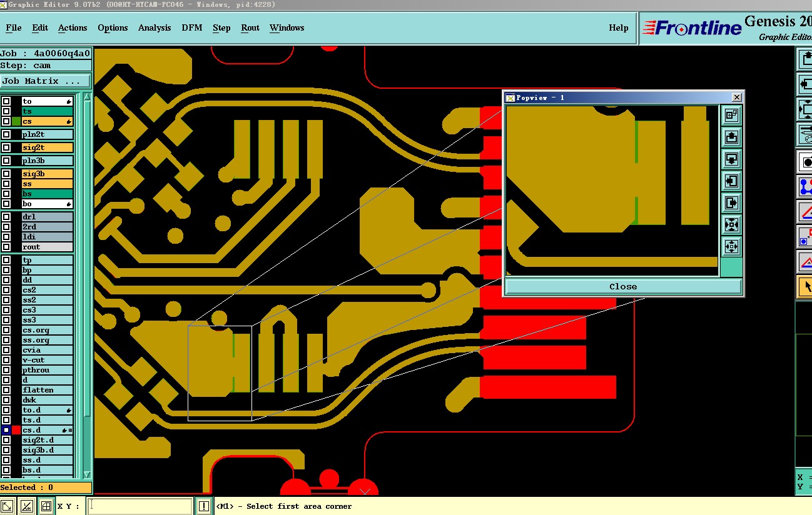812x515 pixels.
Task: Toggle the checkbox for layer cs
Action: 6,121
